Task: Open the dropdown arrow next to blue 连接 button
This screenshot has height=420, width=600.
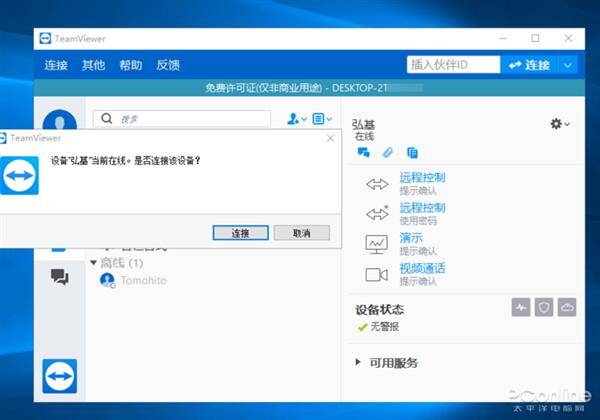Action: (x=568, y=65)
